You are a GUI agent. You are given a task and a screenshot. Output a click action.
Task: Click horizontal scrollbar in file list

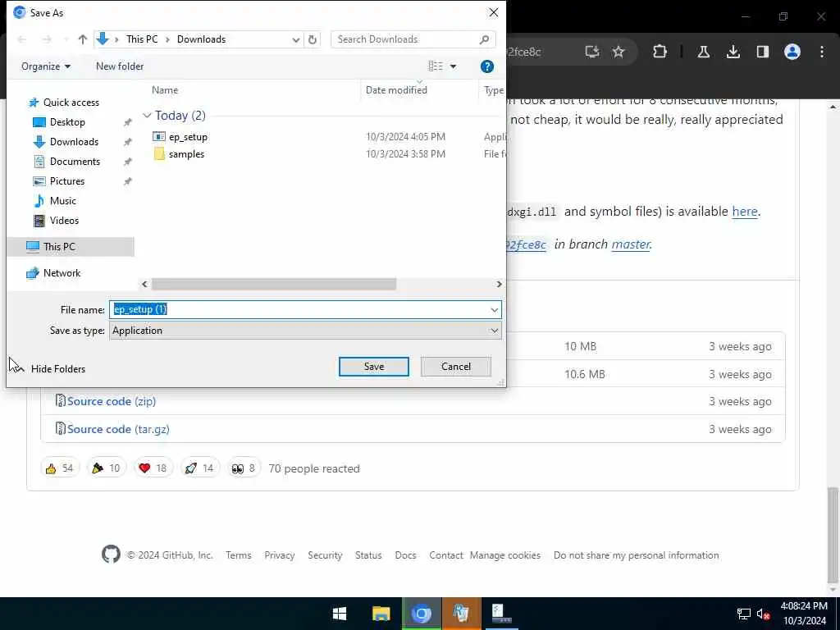(x=274, y=285)
